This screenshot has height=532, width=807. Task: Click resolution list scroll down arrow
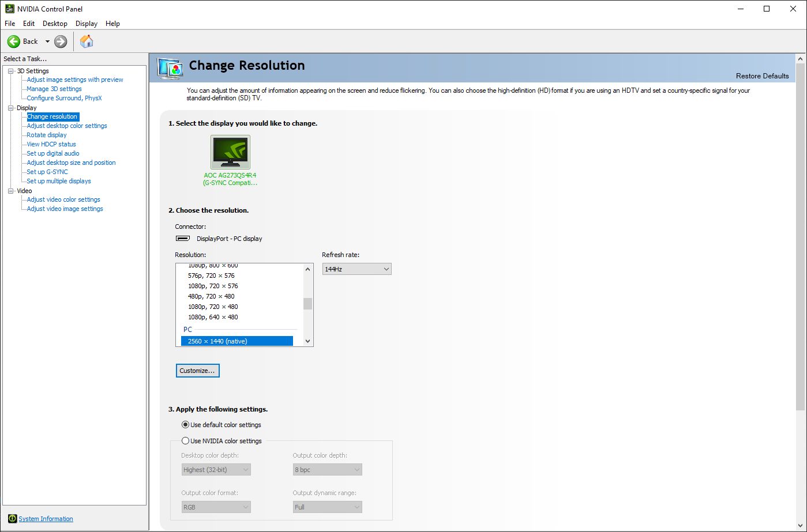tap(307, 341)
